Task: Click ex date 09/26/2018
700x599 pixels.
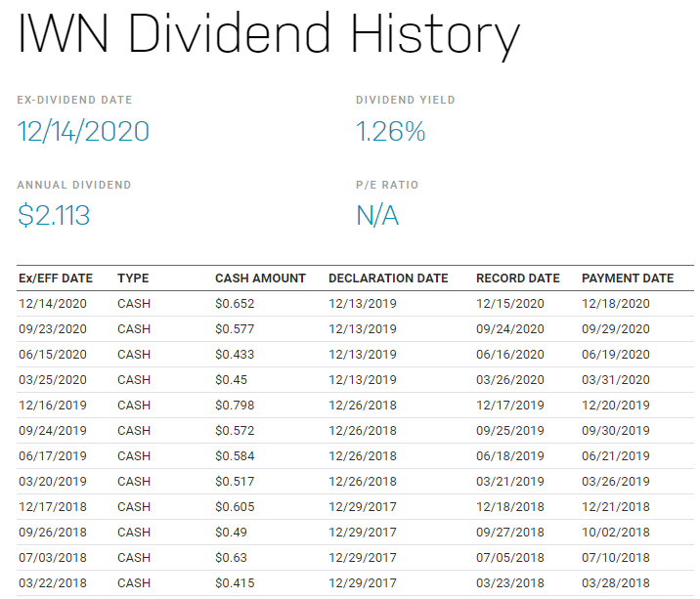Action: coord(53,533)
